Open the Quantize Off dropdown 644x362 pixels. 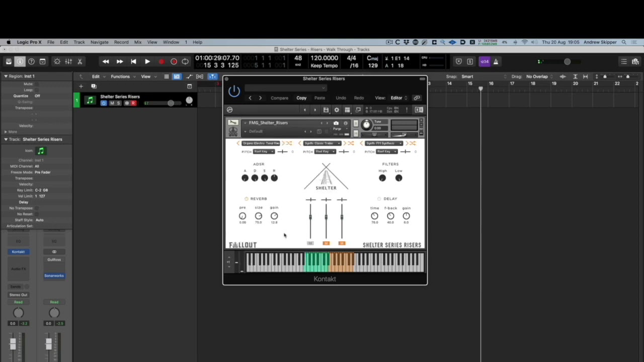38,96
